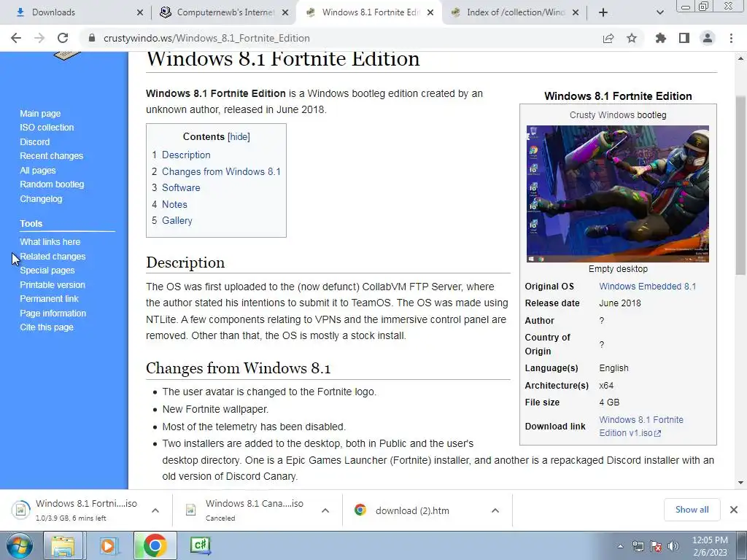Open the Windows Embedded 8.1 link

point(648,286)
